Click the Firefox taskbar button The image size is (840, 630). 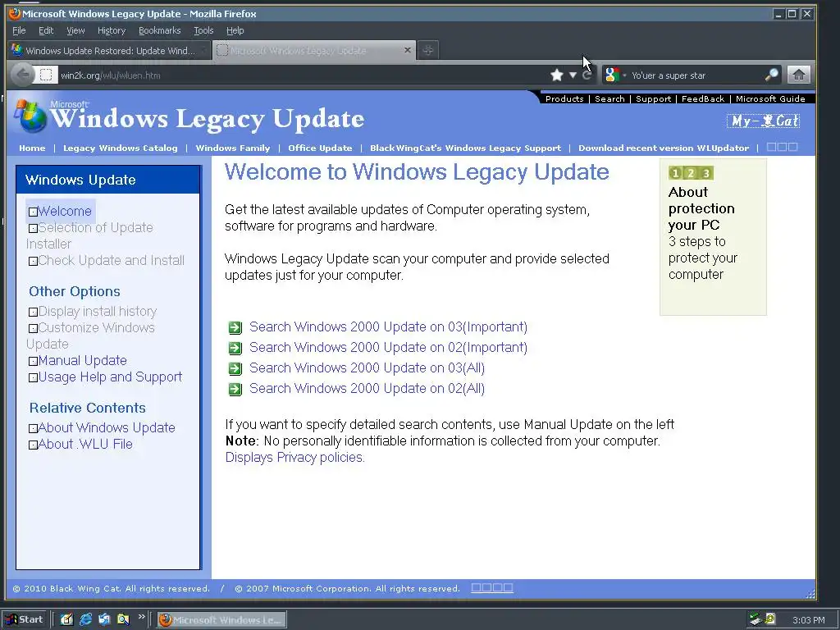click(221, 620)
